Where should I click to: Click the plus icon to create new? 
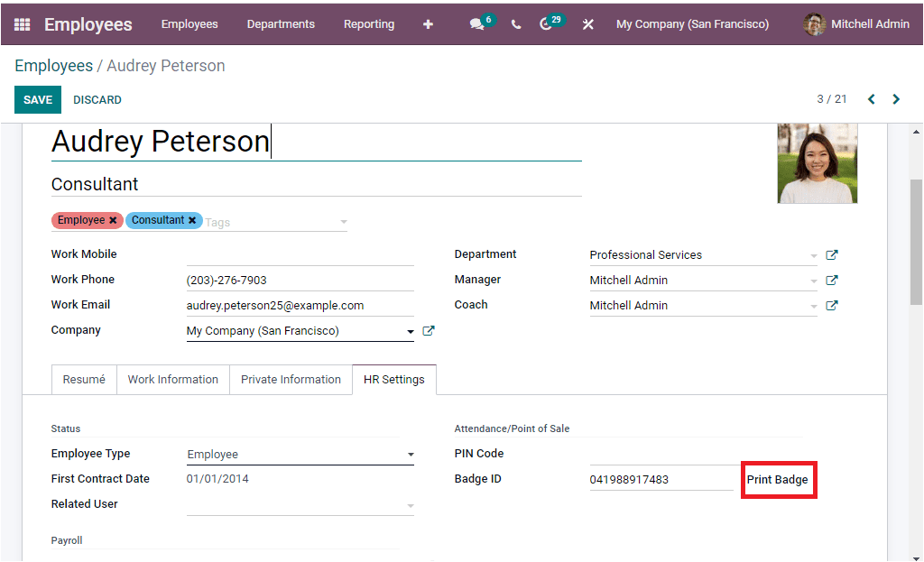tap(427, 24)
